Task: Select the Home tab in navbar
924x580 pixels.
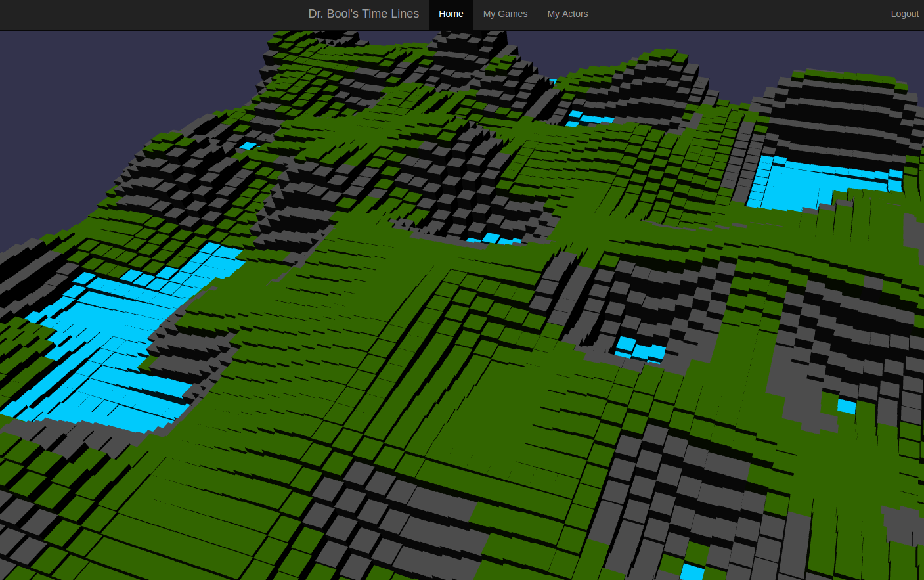Action: (451, 14)
